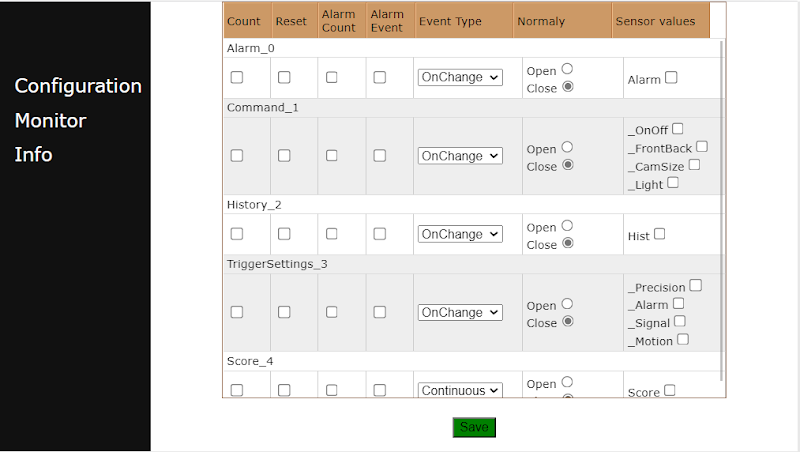Tick the Reset checkbox for Score_4
Viewport: 800px width, 452px height.
pos(284,390)
